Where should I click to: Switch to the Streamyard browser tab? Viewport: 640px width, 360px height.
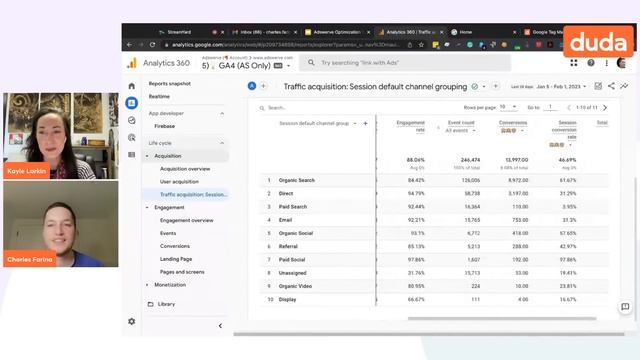click(179, 32)
